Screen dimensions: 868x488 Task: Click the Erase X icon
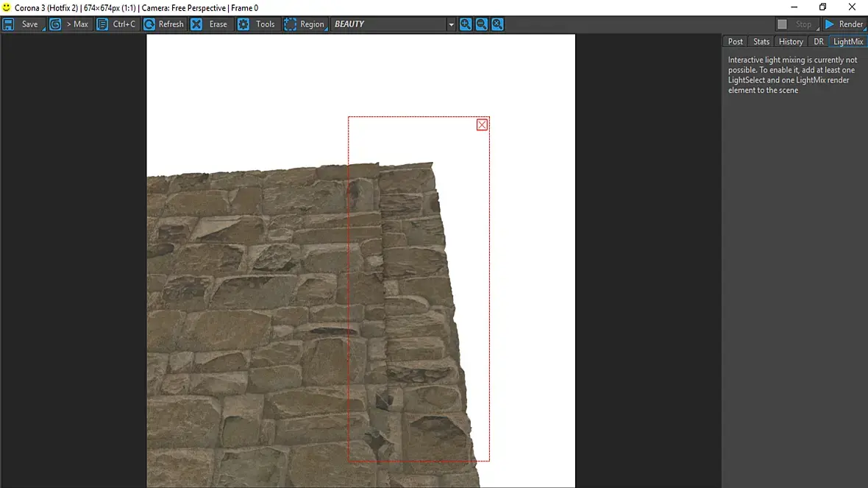coord(196,24)
